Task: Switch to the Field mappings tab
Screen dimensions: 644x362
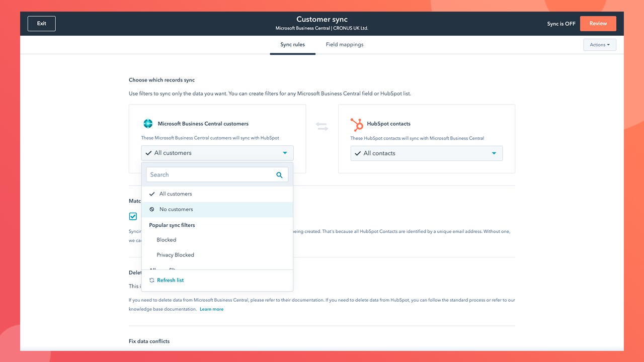Action: (x=345, y=45)
